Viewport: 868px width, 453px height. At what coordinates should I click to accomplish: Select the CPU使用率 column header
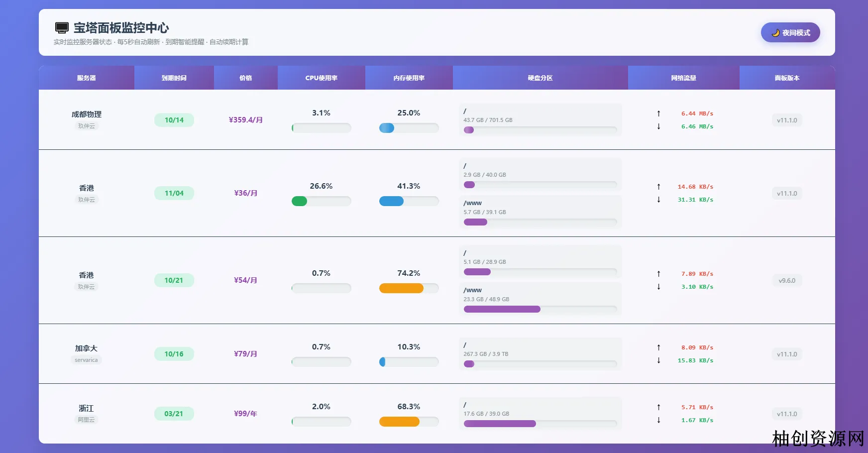coord(321,78)
